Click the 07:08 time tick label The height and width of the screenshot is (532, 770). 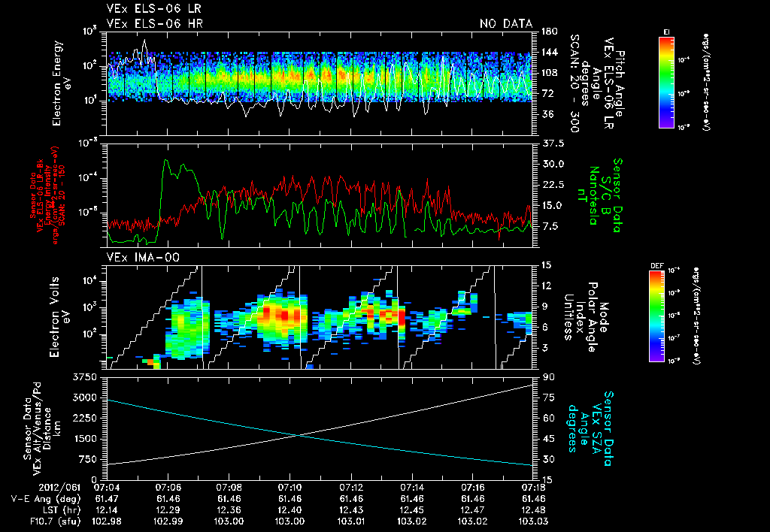pyautogui.click(x=229, y=488)
